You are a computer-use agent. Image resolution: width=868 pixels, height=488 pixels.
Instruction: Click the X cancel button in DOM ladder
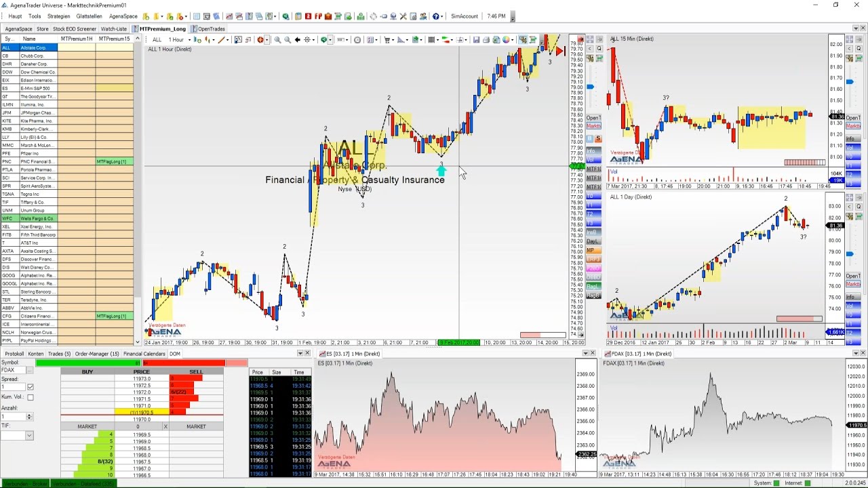165,426
